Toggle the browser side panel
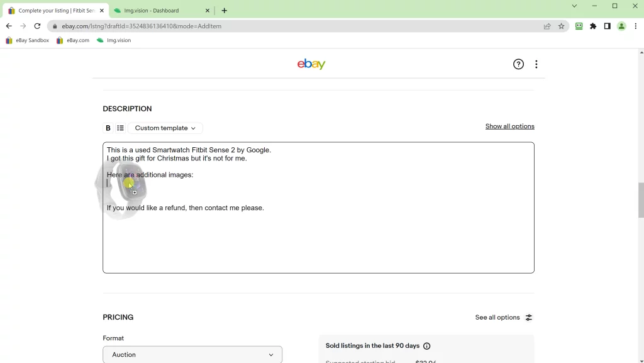Viewport: 644px width, 363px height. tap(607, 26)
